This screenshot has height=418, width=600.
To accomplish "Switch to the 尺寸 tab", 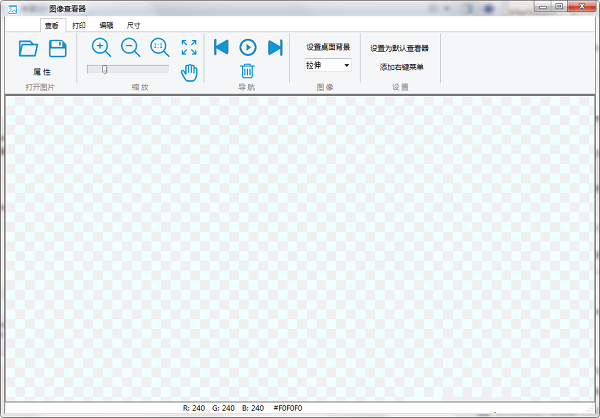I will [134, 26].
